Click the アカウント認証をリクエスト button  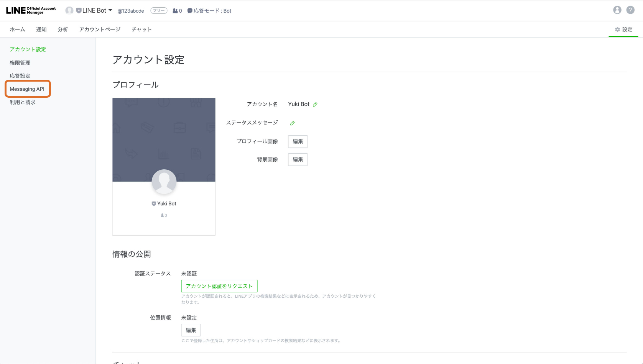(x=219, y=286)
